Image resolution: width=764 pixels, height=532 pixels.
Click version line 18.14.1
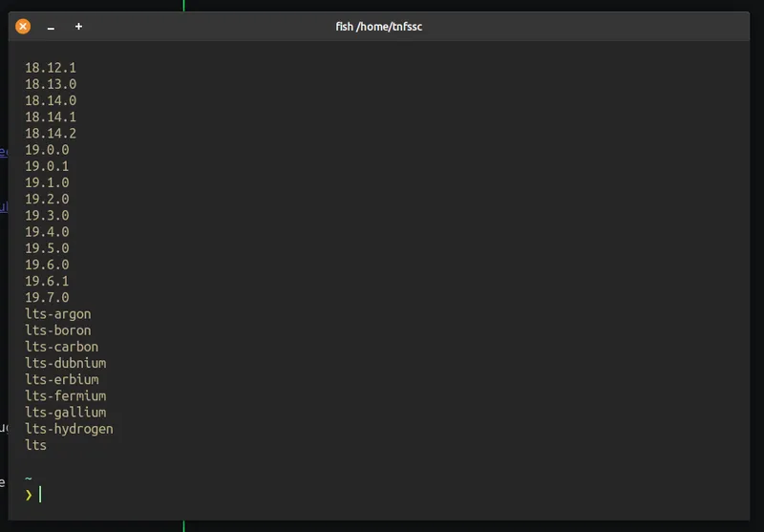[x=51, y=117]
